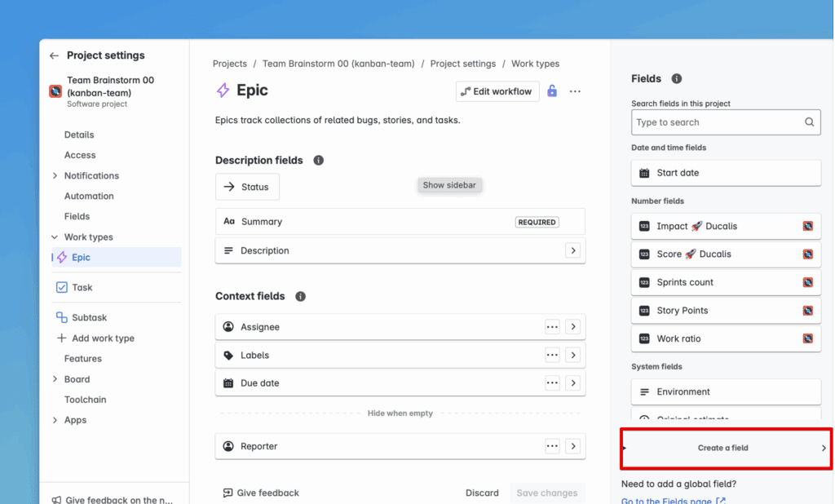Open the more options menu for Due date
Image resolution: width=835 pixels, height=504 pixels.
(x=552, y=383)
